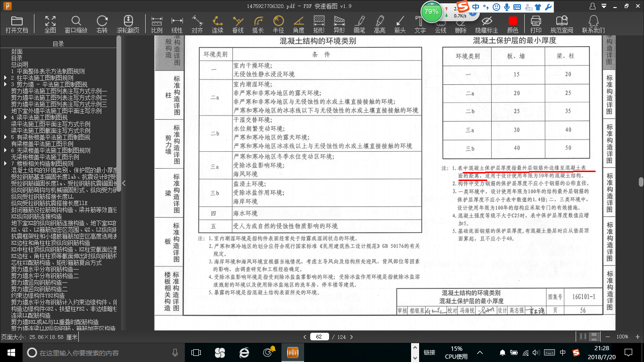This screenshot has width=644, height=362.
Task: Open 纵向受拉钢筋搭接长度LL bookmark
Action: click(42, 197)
